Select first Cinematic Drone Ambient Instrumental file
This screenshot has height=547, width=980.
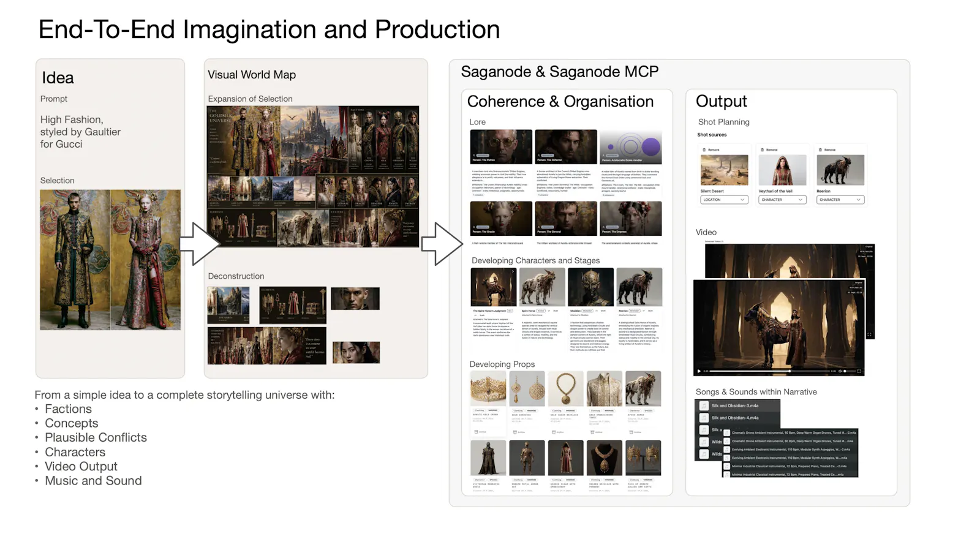[x=790, y=432]
